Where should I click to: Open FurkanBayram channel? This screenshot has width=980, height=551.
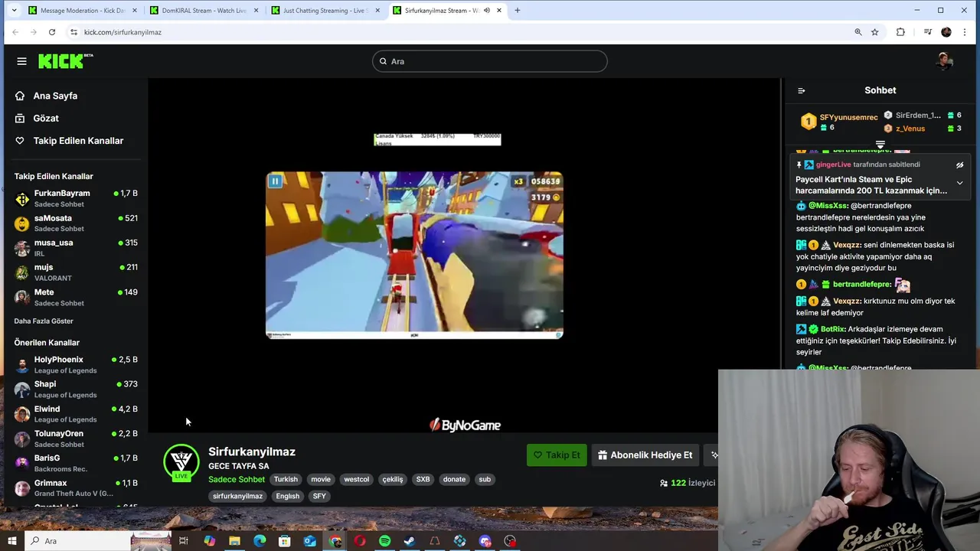(x=75, y=198)
